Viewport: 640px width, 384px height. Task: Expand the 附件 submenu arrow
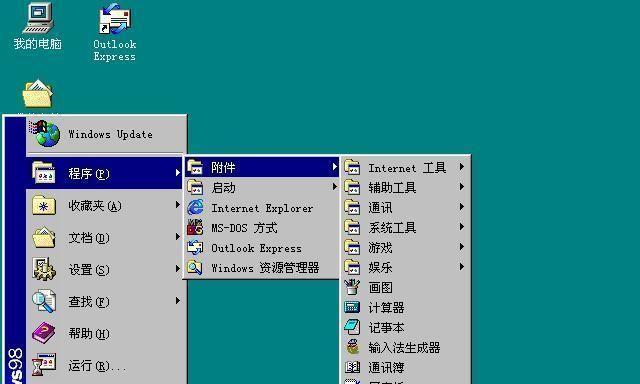[335, 166]
